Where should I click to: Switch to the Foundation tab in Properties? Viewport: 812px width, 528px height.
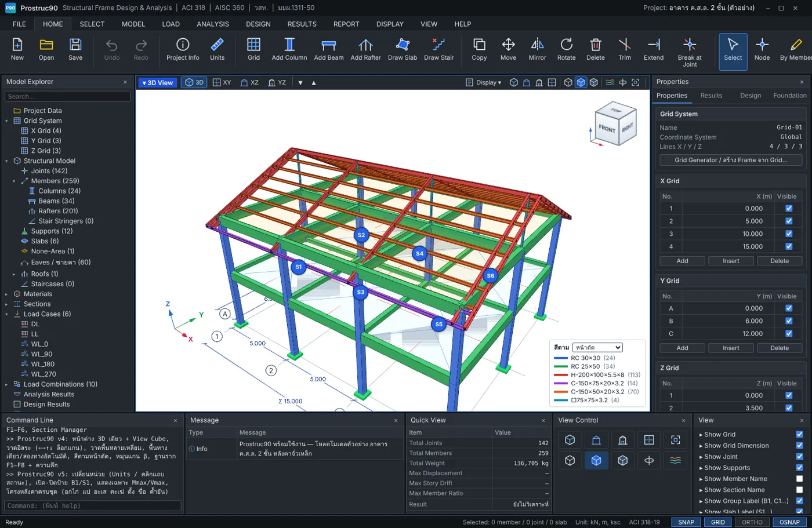[789, 96]
